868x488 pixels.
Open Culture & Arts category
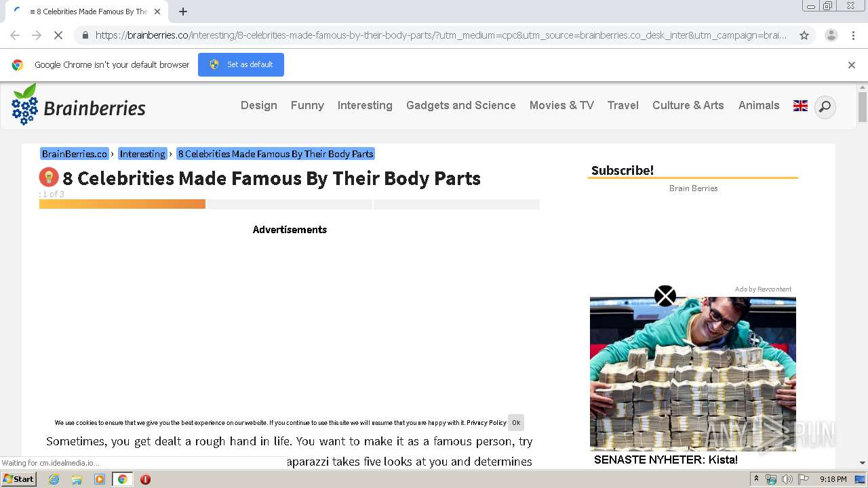[x=688, y=105]
